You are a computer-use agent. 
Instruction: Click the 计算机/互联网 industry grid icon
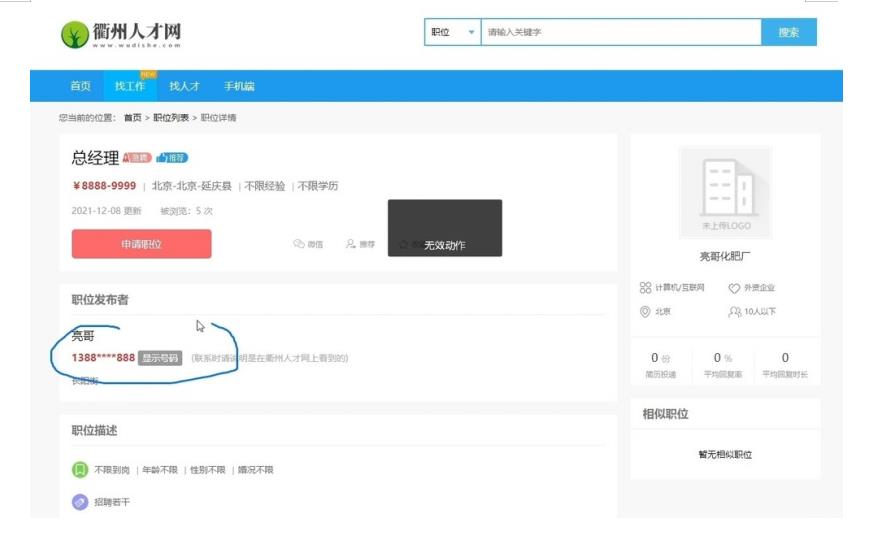(645, 288)
